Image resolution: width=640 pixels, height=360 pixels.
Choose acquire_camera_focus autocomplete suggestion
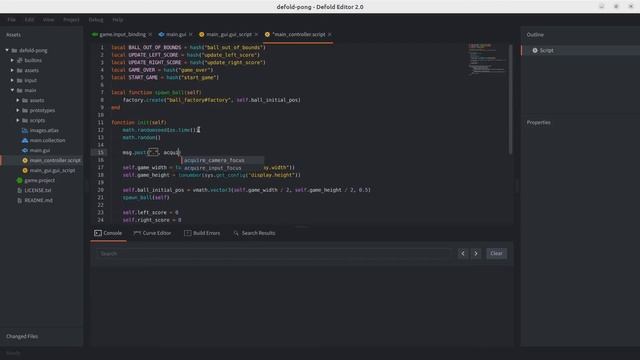point(222,160)
